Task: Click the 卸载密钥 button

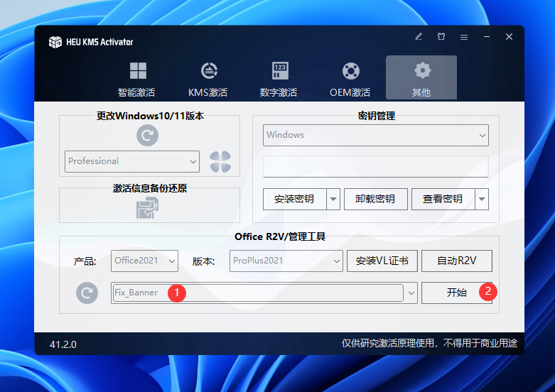Action: click(x=375, y=200)
